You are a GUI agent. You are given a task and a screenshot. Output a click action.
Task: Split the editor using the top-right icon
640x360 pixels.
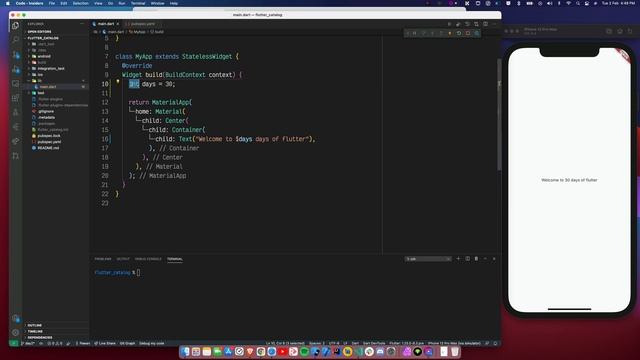point(485,24)
